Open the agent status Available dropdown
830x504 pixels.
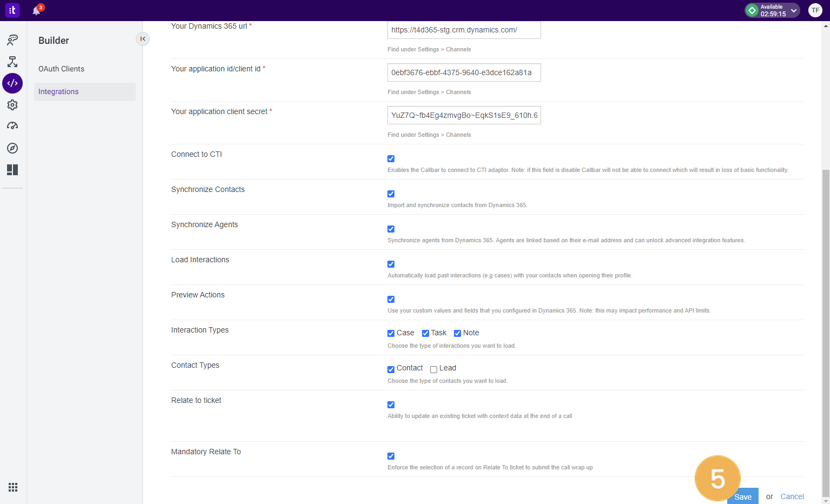(793, 10)
